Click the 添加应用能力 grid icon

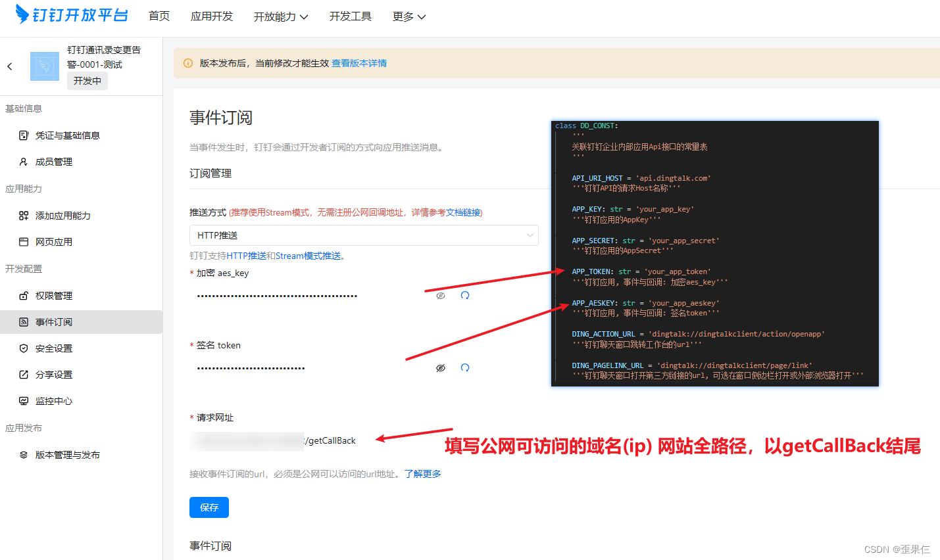pos(24,216)
